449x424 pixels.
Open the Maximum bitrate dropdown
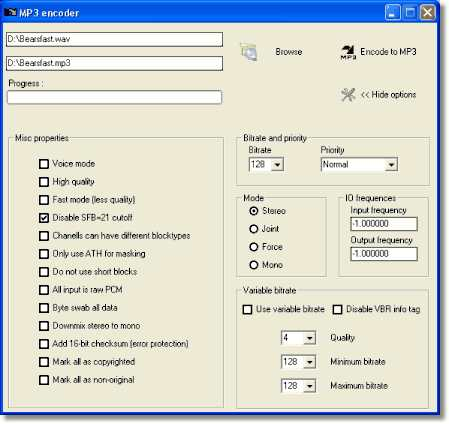point(309,386)
